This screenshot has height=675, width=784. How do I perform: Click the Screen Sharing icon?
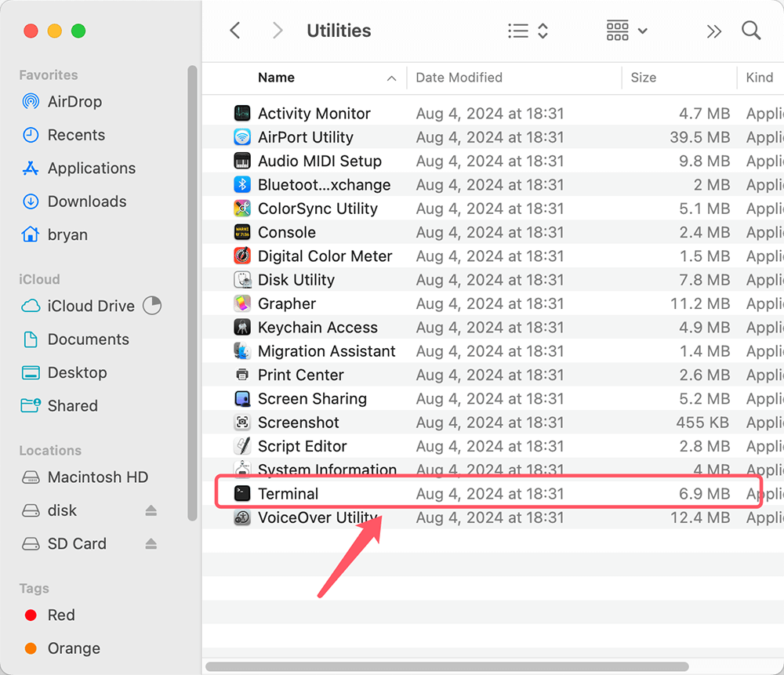(242, 398)
